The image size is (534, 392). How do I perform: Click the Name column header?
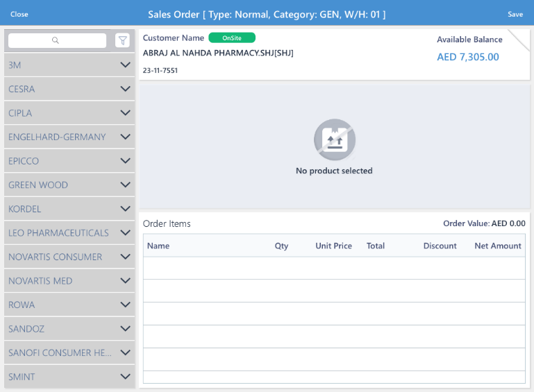click(158, 246)
